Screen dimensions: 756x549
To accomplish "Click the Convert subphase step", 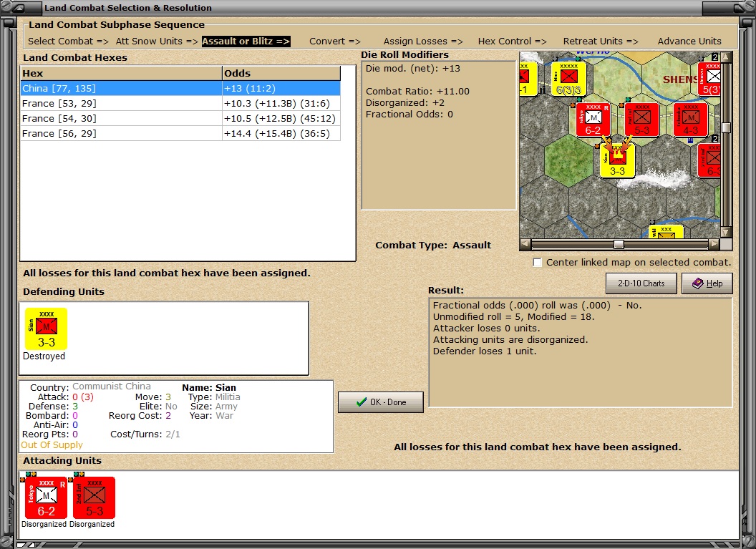I will 334,42.
